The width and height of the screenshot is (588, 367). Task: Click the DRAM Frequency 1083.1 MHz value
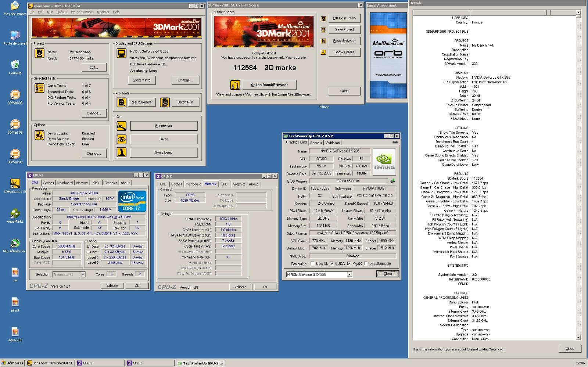pos(228,219)
